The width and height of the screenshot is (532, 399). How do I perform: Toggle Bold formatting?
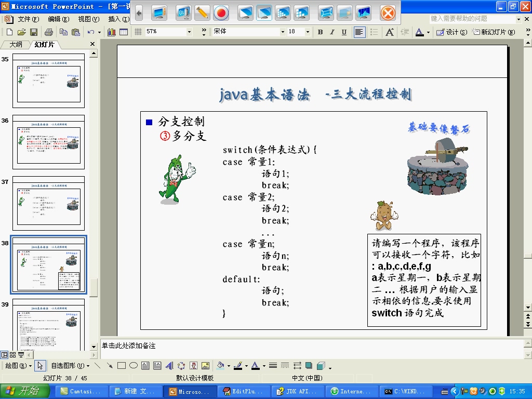[320, 32]
